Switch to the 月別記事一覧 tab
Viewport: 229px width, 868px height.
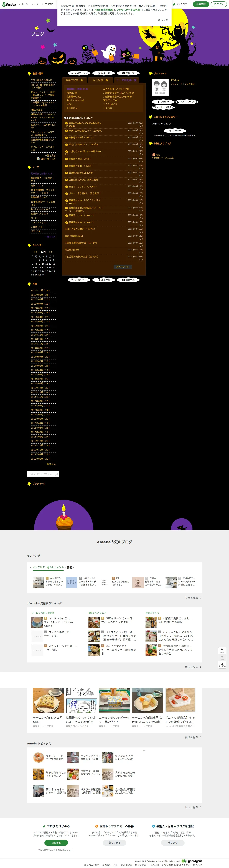(100, 80)
